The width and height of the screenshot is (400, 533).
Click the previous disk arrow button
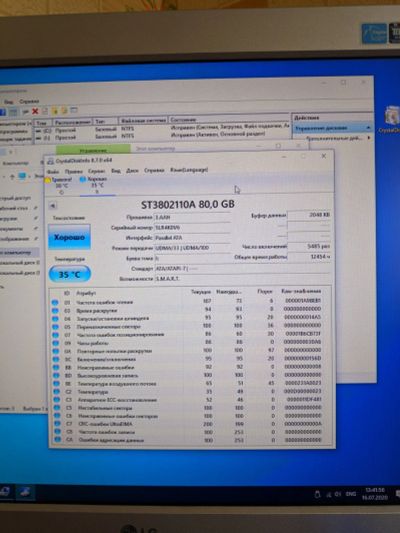click(x=52, y=206)
